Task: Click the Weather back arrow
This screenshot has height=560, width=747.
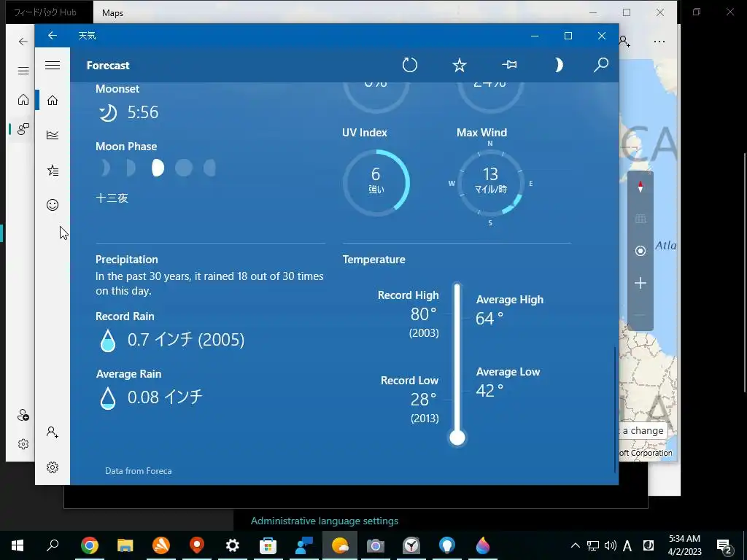Action: 53,36
